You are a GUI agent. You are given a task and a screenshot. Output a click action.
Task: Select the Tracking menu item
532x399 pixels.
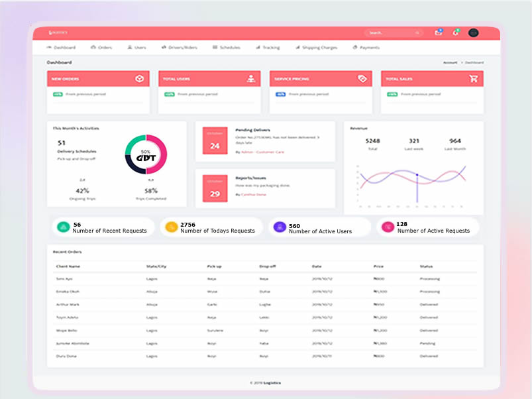268,48
